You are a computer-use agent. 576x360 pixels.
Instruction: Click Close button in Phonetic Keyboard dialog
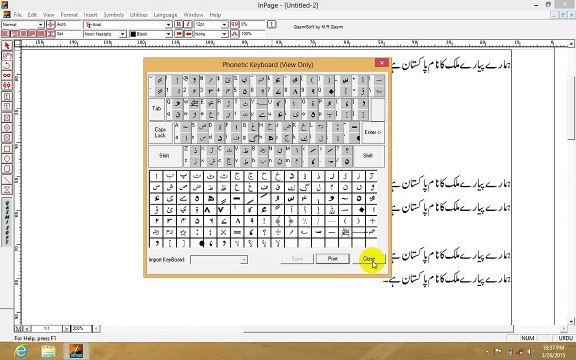pos(369,259)
